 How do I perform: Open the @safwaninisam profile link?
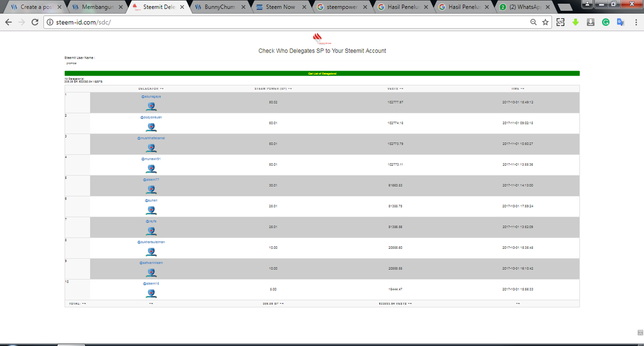(151, 262)
